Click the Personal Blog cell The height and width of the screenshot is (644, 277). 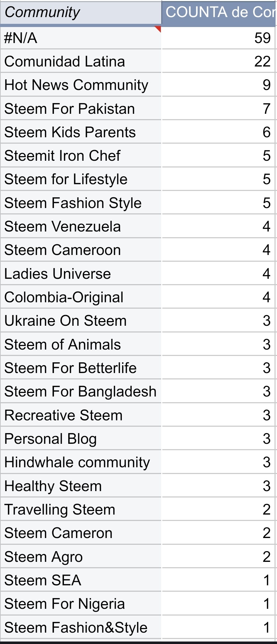81,439
